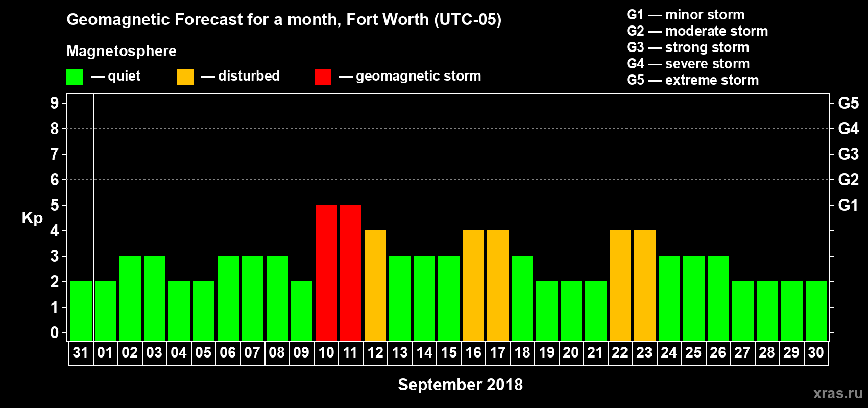Select the orange bar for day 12

pos(375,285)
